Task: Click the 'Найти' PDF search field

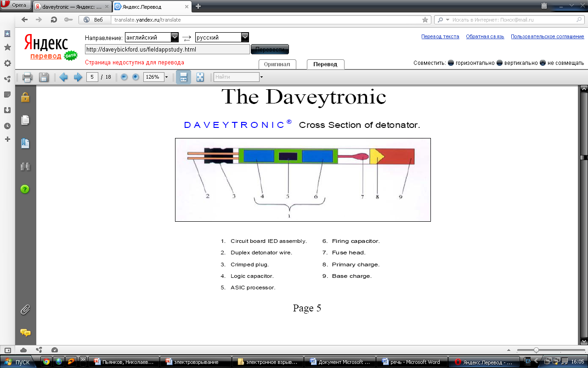Action: [237, 77]
